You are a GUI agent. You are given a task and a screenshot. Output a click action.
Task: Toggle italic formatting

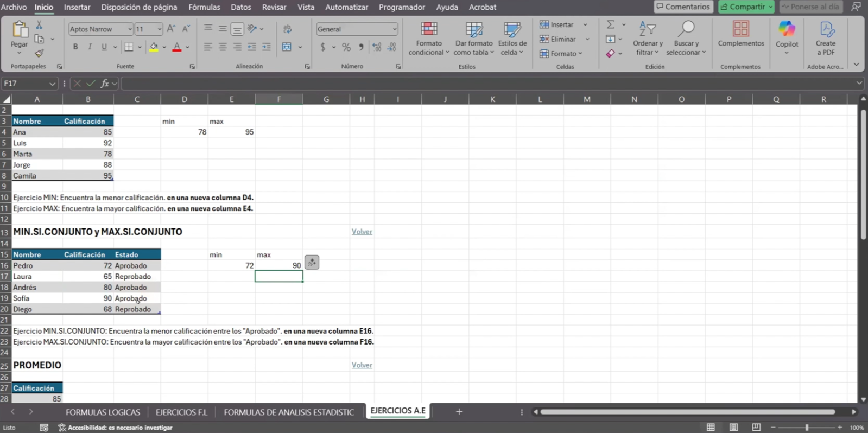[90, 47]
